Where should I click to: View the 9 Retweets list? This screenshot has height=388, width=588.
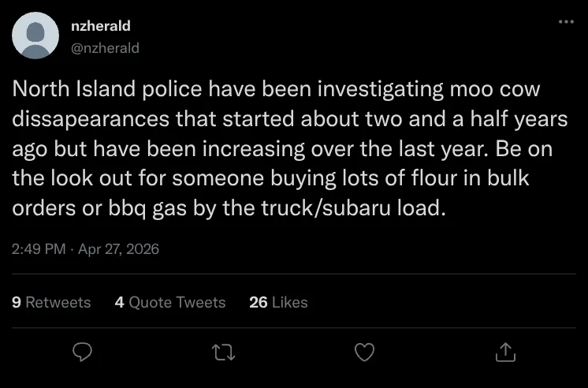(x=52, y=302)
